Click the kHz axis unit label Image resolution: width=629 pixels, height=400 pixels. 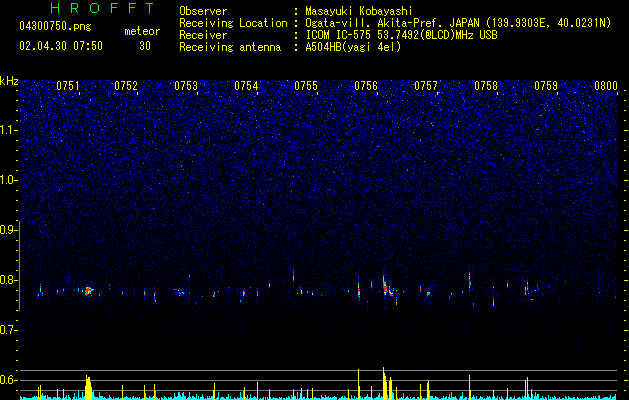[9, 81]
